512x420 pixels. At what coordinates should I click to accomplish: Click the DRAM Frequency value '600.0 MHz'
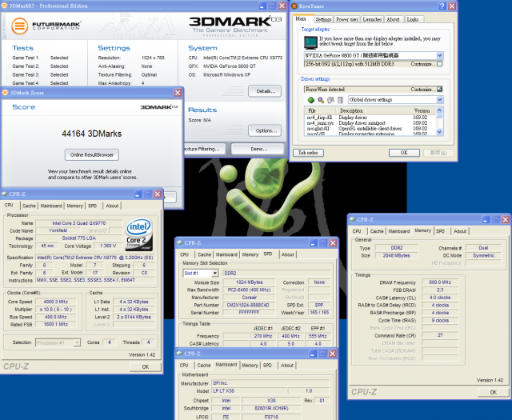tap(440, 282)
